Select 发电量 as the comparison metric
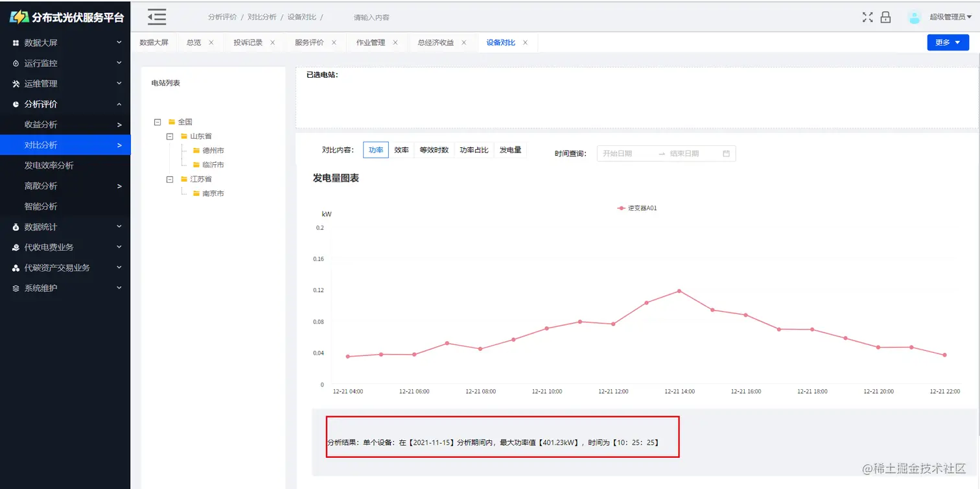Screen dimensions: 980x489 (x=511, y=149)
